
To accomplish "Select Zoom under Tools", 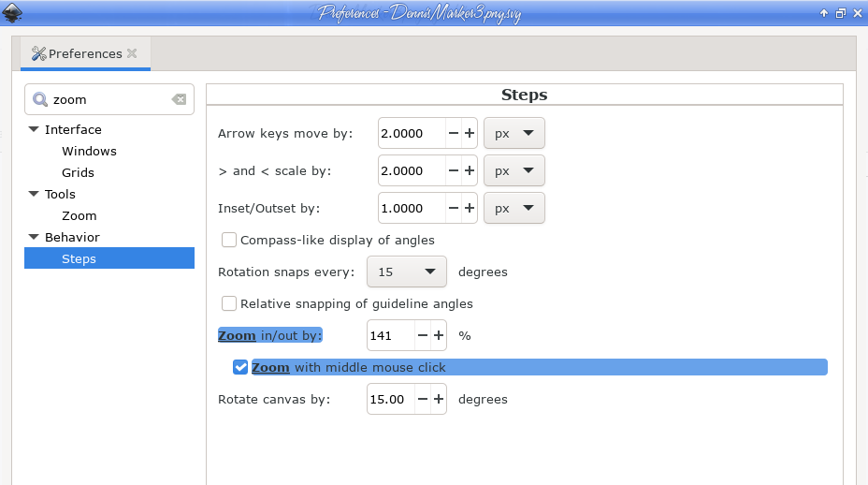I will [80, 215].
